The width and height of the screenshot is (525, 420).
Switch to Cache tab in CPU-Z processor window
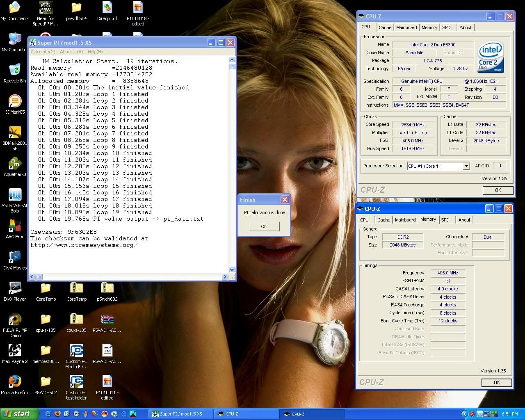(385, 27)
